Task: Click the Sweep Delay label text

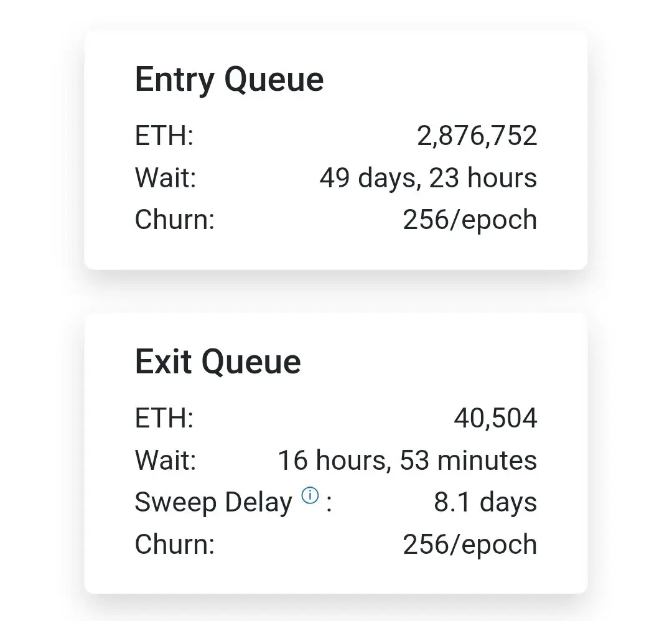Action: (x=213, y=502)
